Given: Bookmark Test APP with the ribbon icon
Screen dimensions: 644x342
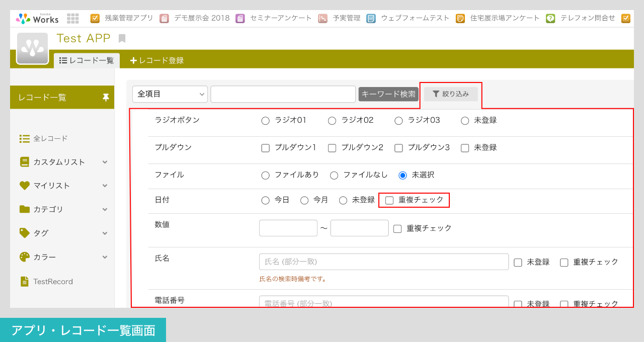Looking at the screenshot, I should (122, 38).
